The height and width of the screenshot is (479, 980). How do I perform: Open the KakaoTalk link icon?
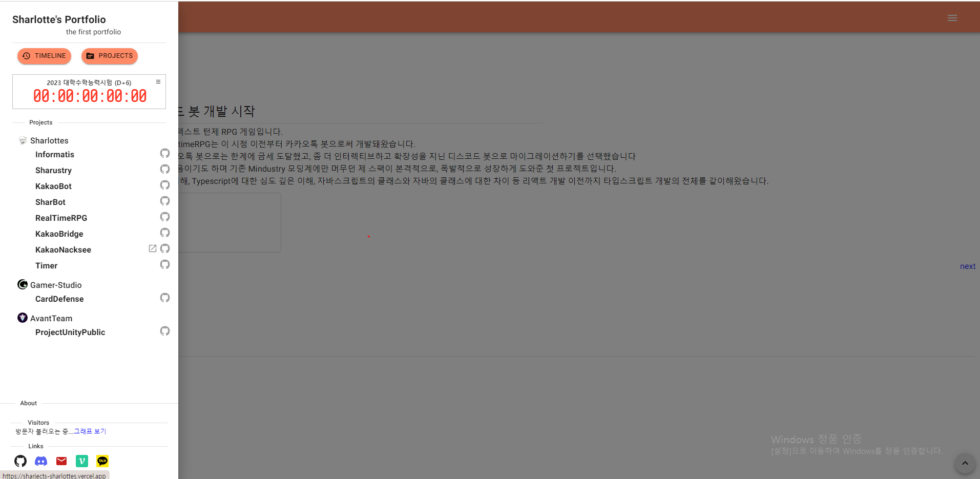pyautogui.click(x=102, y=461)
